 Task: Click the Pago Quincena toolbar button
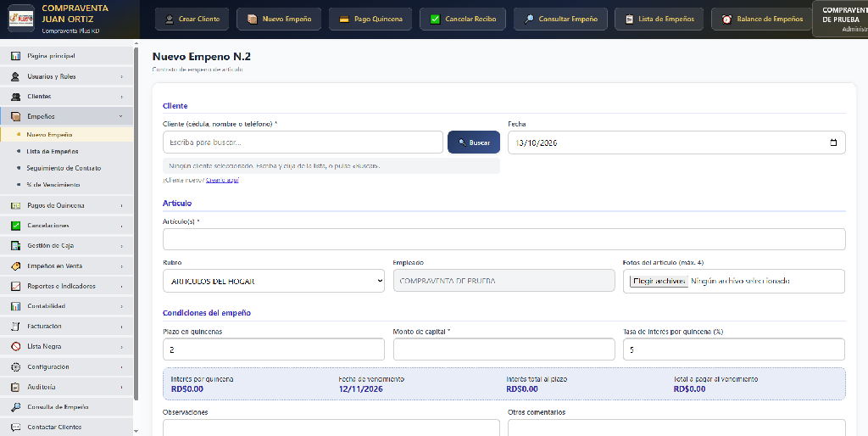click(x=370, y=19)
